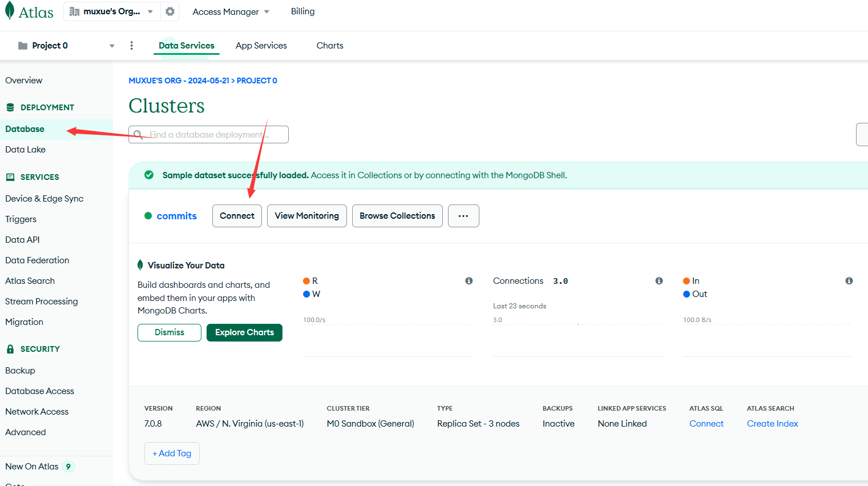Click the Deployment section stack icon

(10, 107)
